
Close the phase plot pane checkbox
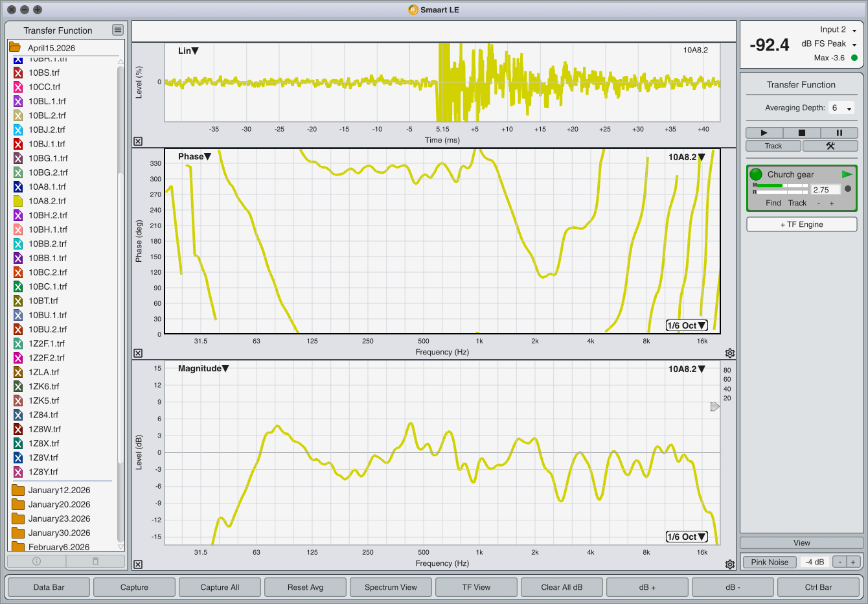(138, 353)
